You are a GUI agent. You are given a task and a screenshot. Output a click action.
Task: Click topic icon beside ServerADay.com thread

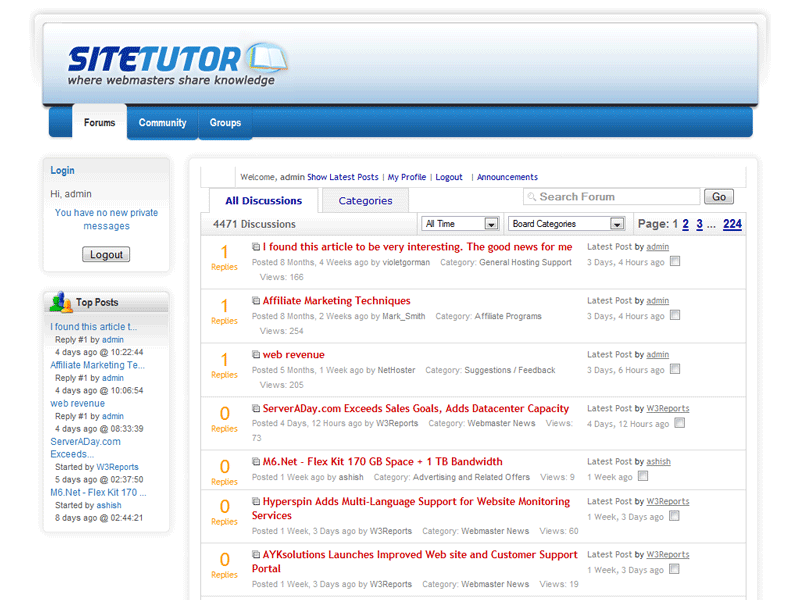point(256,409)
